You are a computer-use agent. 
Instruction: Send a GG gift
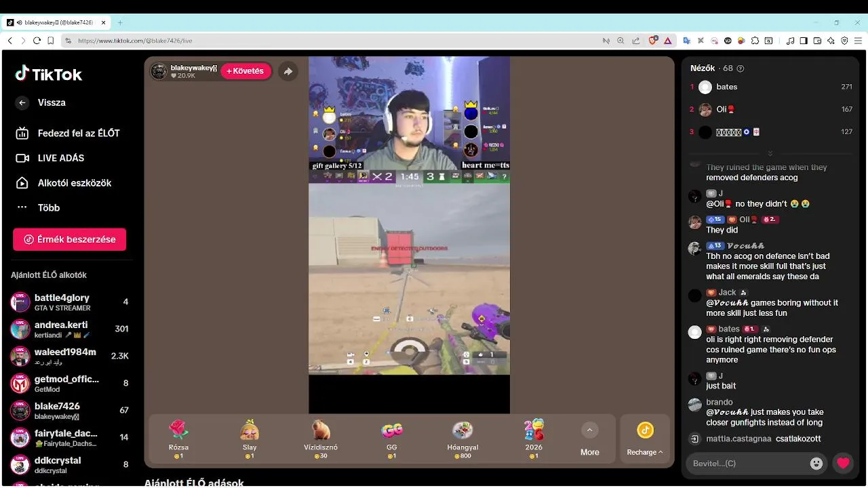[x=392, y=439]
